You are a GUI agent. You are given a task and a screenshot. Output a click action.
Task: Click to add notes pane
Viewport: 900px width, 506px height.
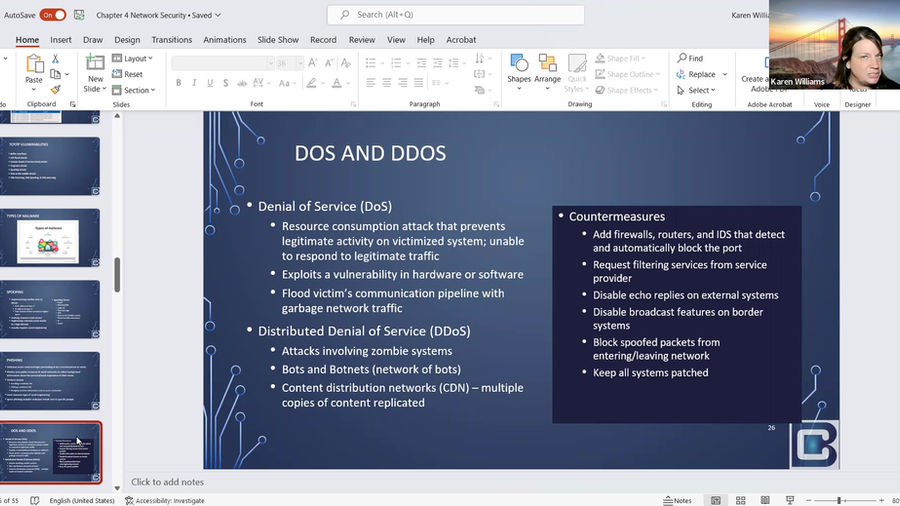[x=168, y=482]
